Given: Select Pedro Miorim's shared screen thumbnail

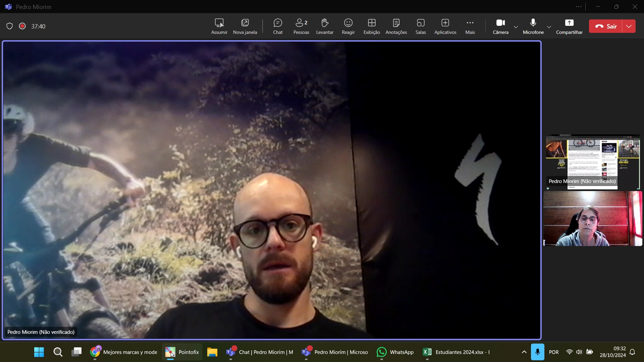Looking at the screenshot, I should point(593,162).
